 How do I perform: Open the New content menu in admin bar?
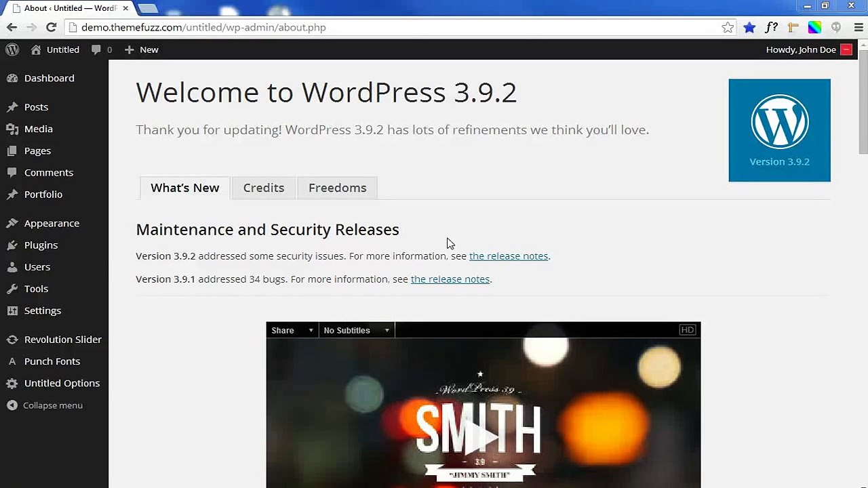pos(142,49)
